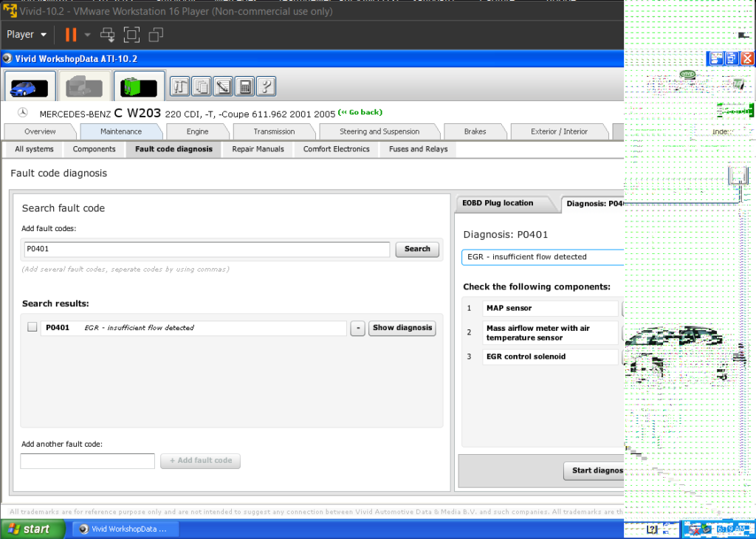Open the Diagnosis: P0401 tab
The width and height of the screenshot is (756, 539).
point(594,204)
